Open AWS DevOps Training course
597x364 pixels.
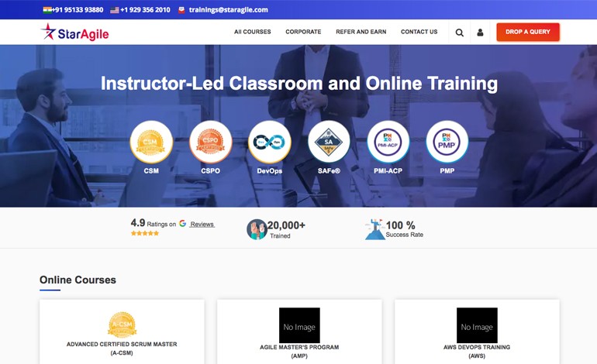tap(477, 352)
